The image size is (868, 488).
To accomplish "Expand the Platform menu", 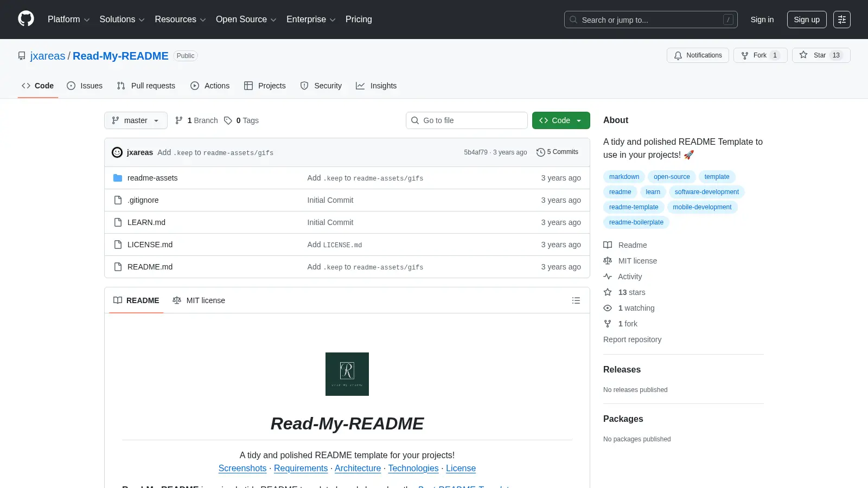I will click(x=68, y=20).
